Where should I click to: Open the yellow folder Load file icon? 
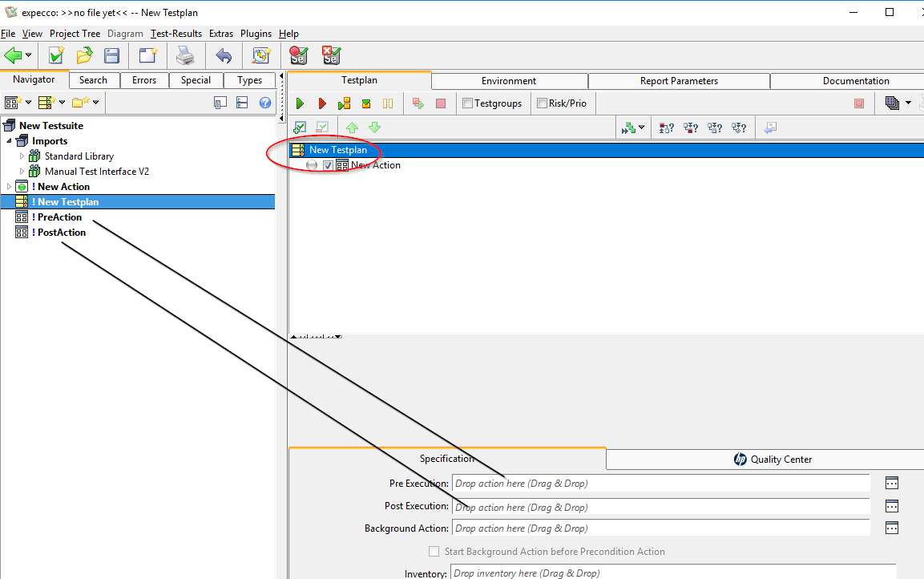(84, 55)
